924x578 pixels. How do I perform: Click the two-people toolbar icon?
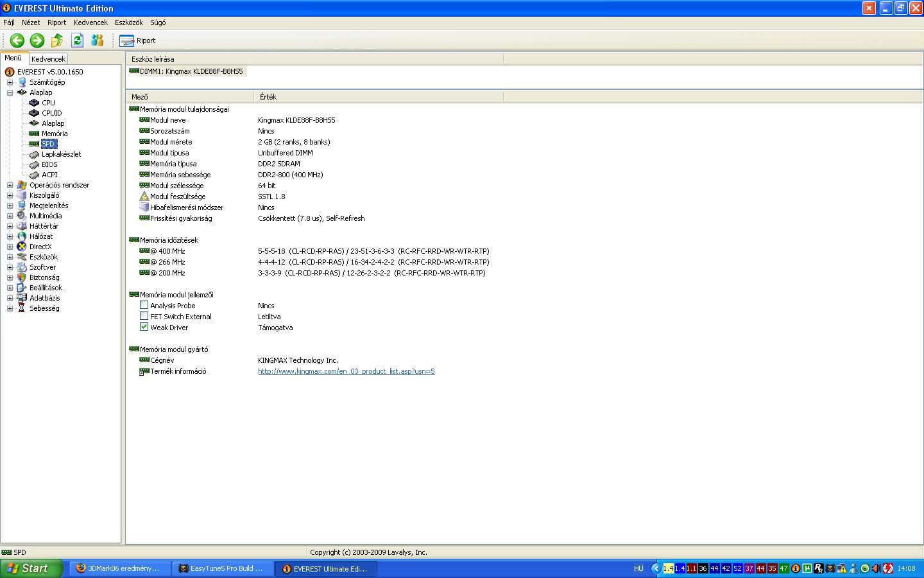(x=97, y=40)
